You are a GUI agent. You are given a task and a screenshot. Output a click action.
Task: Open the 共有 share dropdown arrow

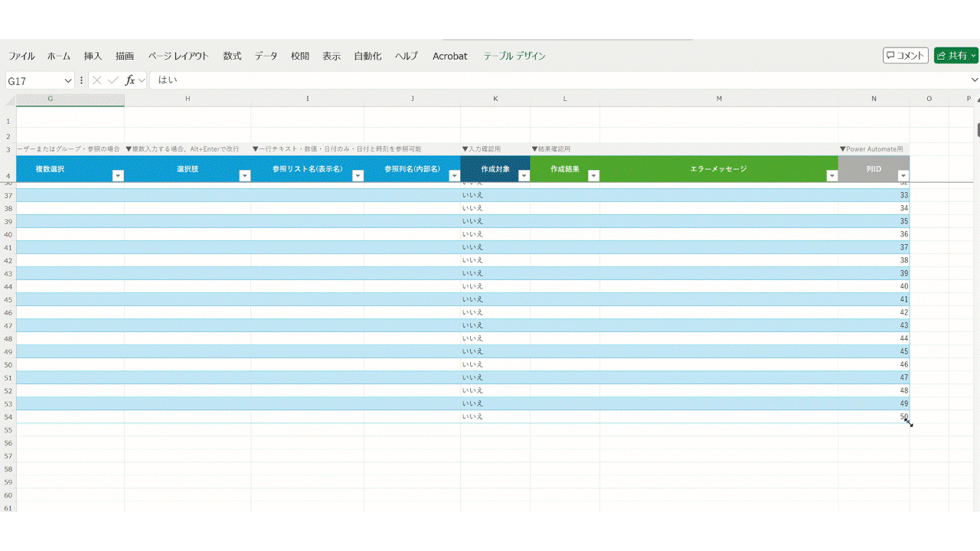[x=973, y=56]
